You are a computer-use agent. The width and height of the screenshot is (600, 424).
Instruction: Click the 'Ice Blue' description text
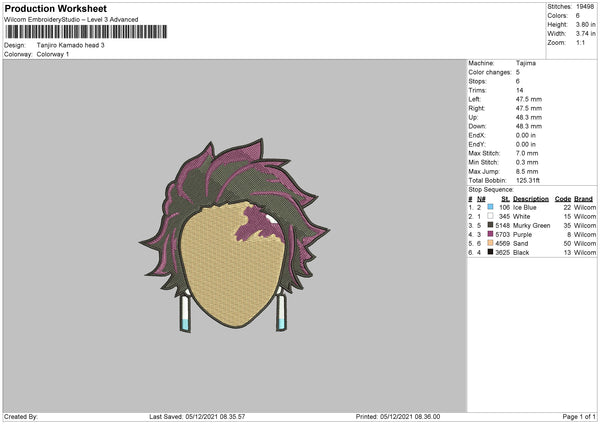pos(525,207)
